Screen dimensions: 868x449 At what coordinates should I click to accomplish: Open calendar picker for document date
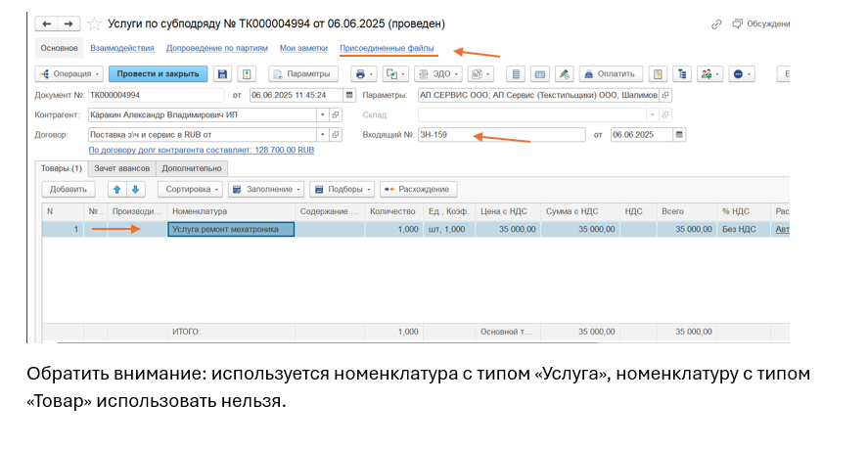(348, 95)
